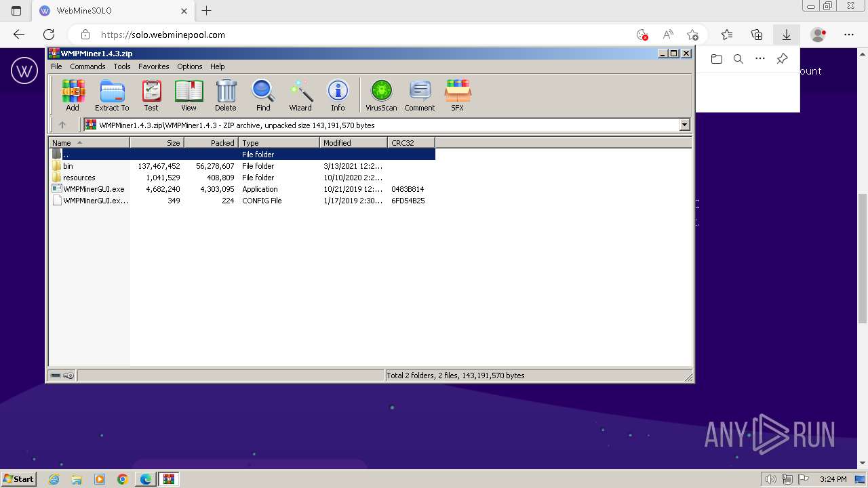Expand the archive path dropdown
Image resolution: width=868 pixels, height=488 pixels.
pos(684,125)
